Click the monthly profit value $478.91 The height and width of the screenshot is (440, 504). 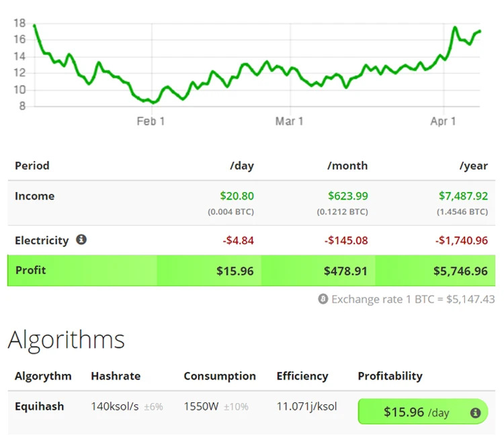[x=345, y=271]
